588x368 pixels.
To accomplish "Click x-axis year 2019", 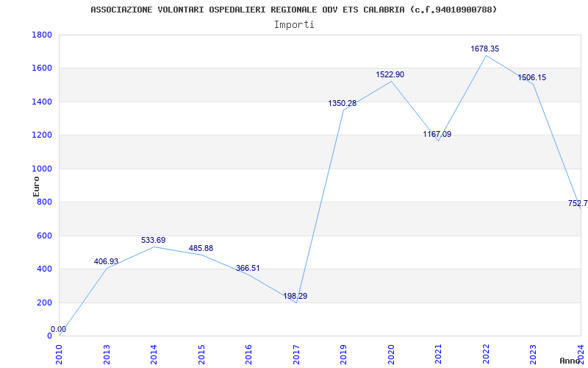I will 343,354.
